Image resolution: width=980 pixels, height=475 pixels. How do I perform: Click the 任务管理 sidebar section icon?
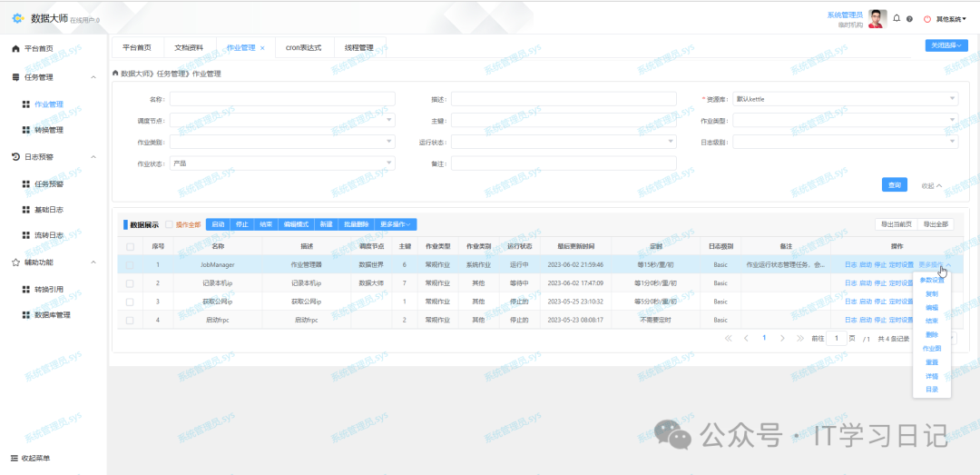point(16,77)
